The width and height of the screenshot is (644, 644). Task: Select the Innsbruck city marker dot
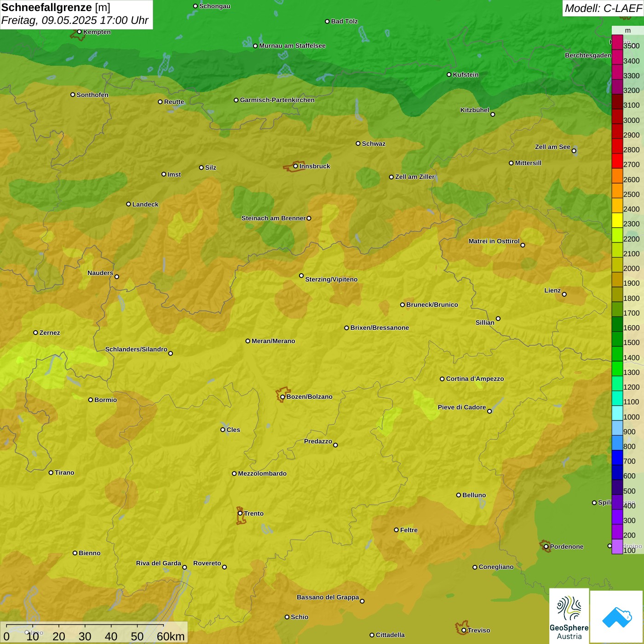(x=296, y=166)
